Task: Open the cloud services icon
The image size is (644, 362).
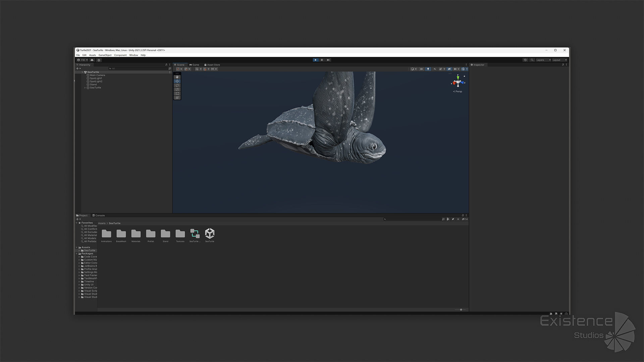Action: coord(92,60)
